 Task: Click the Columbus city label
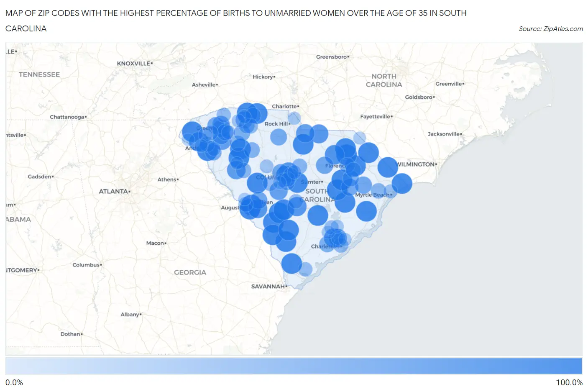pos(86,265)
